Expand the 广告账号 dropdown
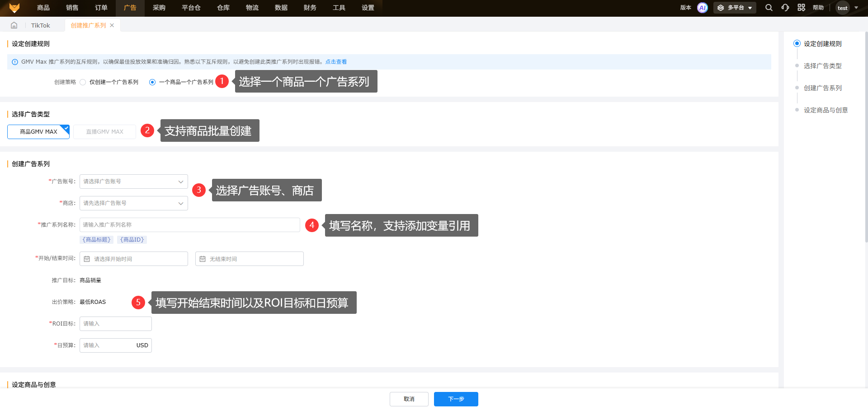868x410 pixels. point(133,182)
